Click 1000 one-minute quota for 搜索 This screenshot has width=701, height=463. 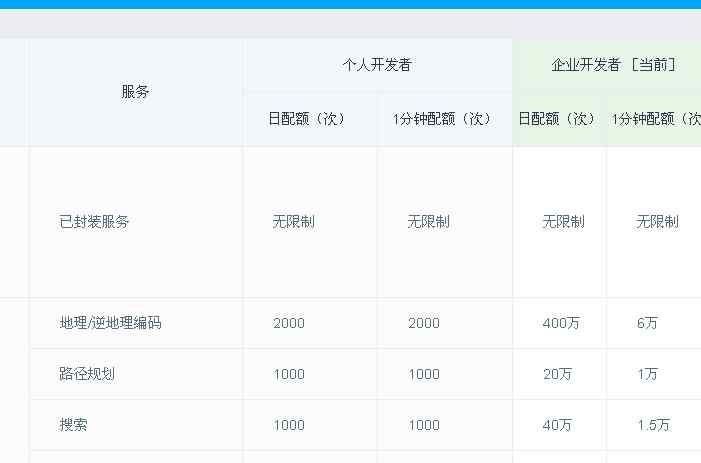click(424, 425)
